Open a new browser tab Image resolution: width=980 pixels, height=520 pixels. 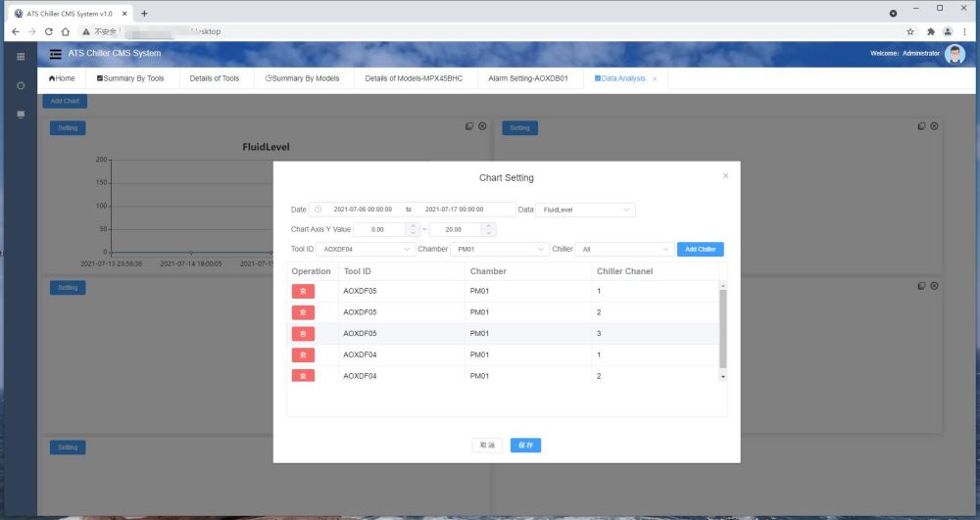pyautogui.click(x=144, y=13)
